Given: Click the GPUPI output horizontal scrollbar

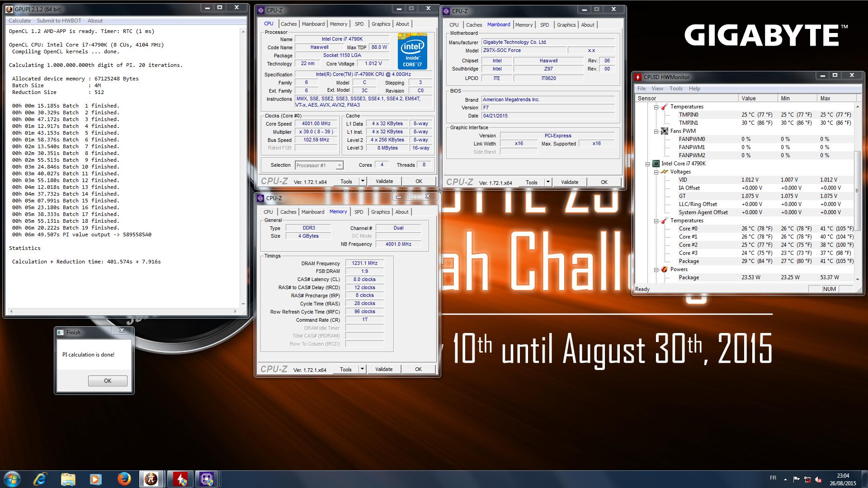Looking at the screenshot, I should pos(123,311).
